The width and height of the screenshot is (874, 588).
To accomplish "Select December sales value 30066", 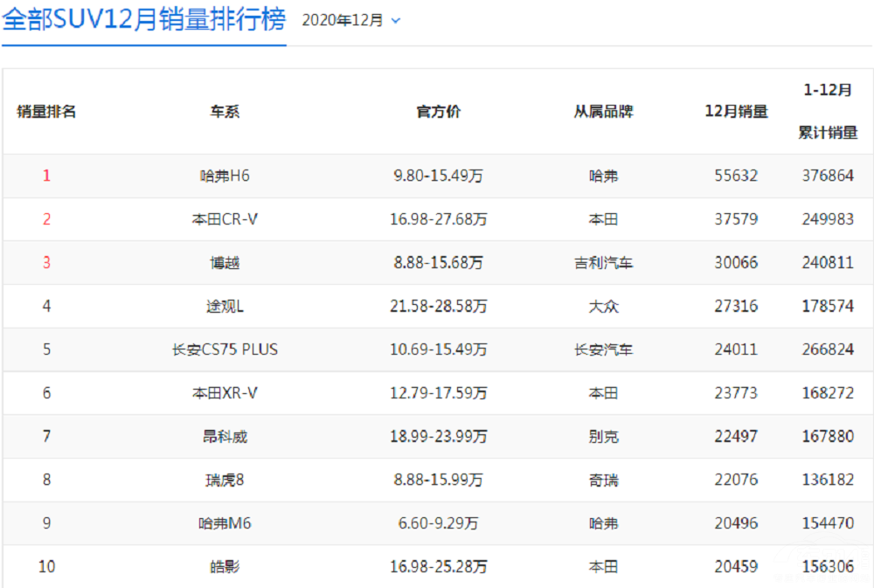I will (x=736, y=262).
